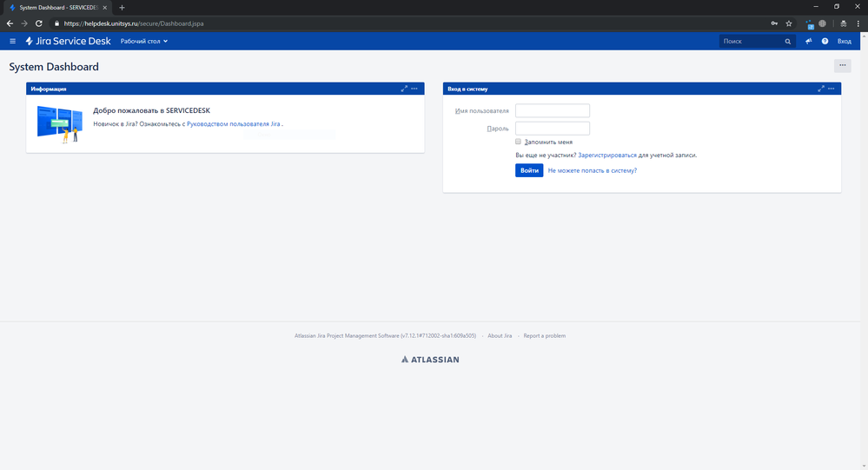Click the Пароль input field
This screenshot has height=470, width=868.
click(553, 129)
